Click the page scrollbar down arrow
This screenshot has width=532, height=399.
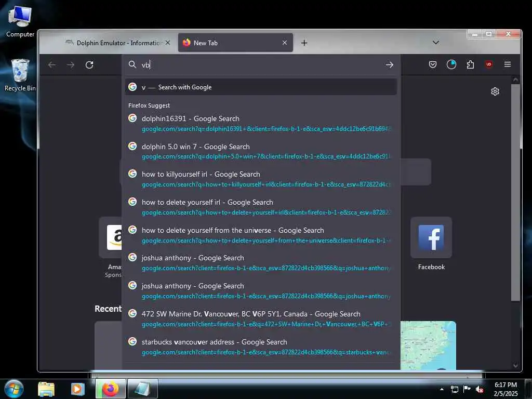(x=516, y=365)
